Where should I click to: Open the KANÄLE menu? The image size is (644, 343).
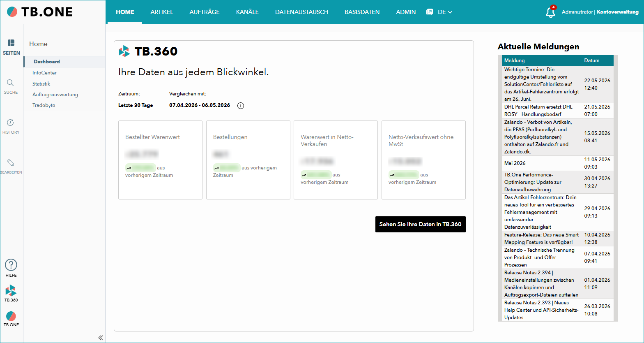(247, 12)
